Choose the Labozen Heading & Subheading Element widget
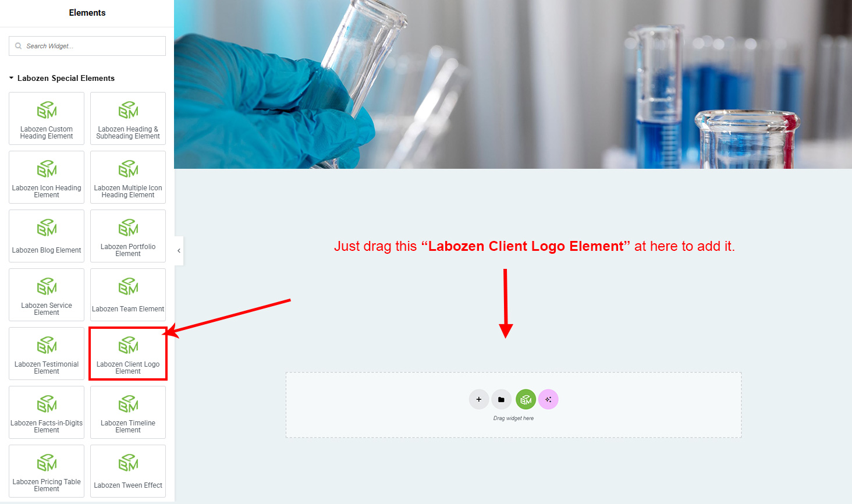852x504 pixels. (x=128, y=119)
